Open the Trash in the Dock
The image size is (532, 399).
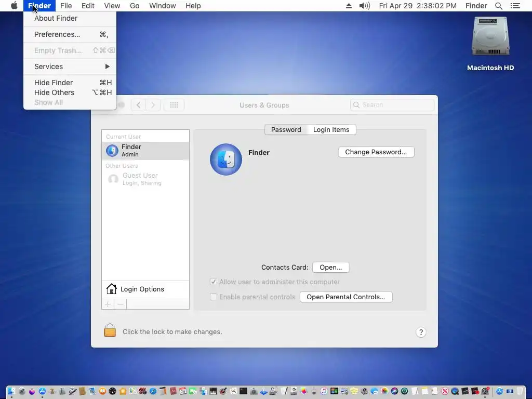tap(520, 391)
